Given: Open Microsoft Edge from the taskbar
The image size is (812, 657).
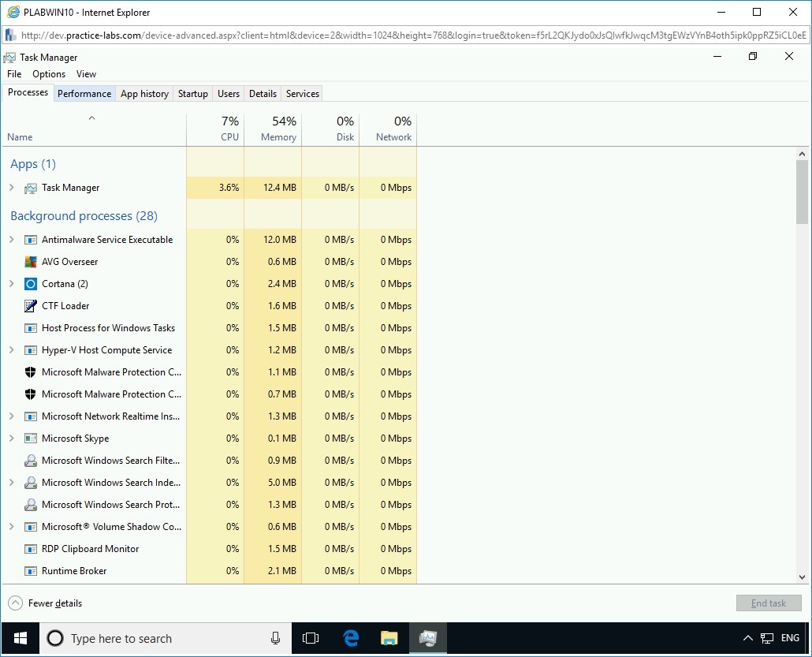Looking at the screenshot, I should pyautogui.click(x=350, y=638).
